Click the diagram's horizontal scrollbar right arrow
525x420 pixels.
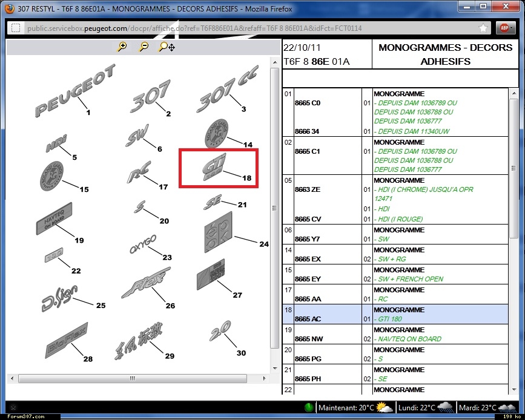[x=264, y=379]
